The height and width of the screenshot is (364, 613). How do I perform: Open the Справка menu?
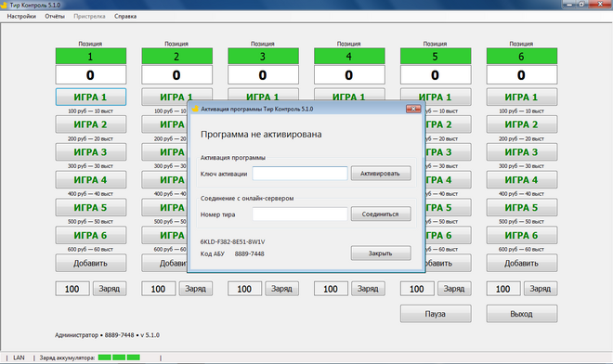pos(125,17)
